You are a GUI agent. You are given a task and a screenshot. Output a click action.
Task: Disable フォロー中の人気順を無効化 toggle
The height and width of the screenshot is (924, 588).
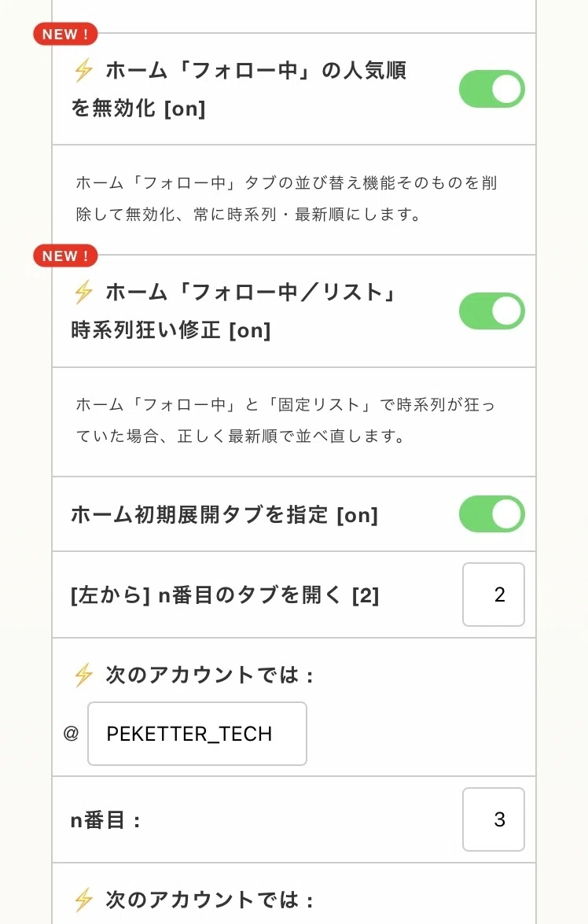(492, 89)
